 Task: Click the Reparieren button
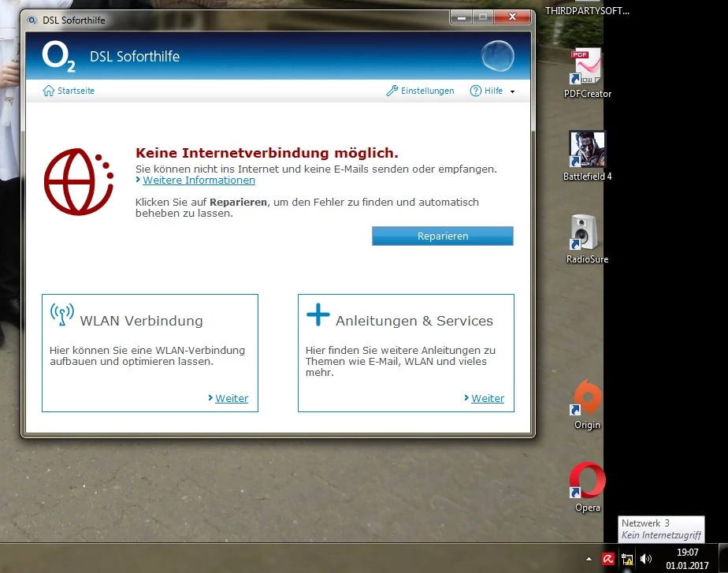point(443,236)
